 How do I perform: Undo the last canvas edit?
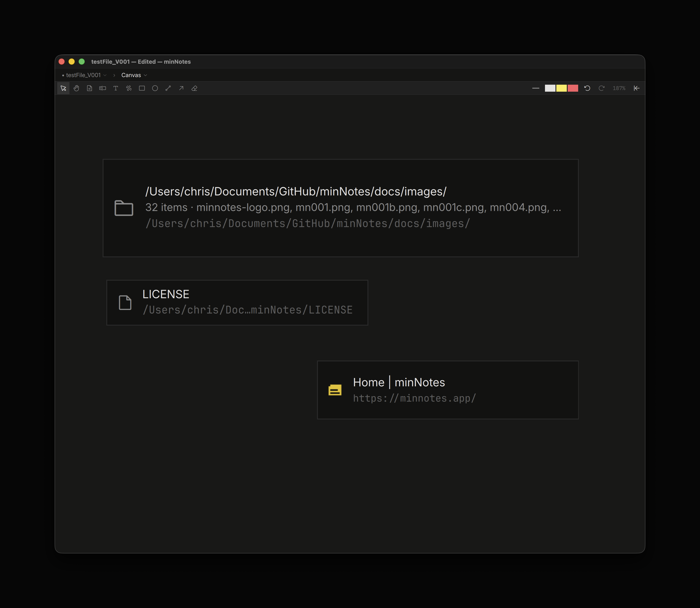click(587, 88)
